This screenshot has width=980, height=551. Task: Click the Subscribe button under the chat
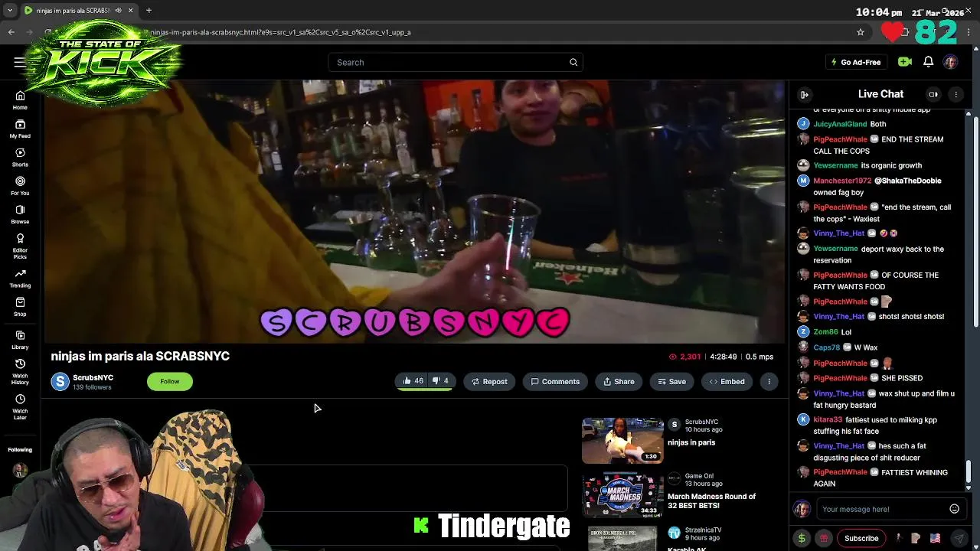tap(861, 538)
